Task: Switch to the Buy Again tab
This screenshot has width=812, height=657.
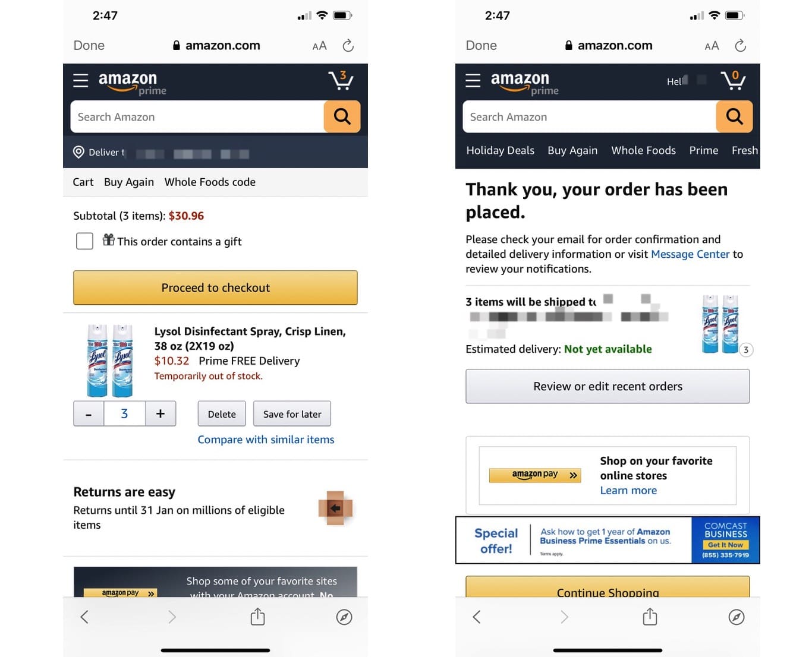Action: (x=128, y=182)
